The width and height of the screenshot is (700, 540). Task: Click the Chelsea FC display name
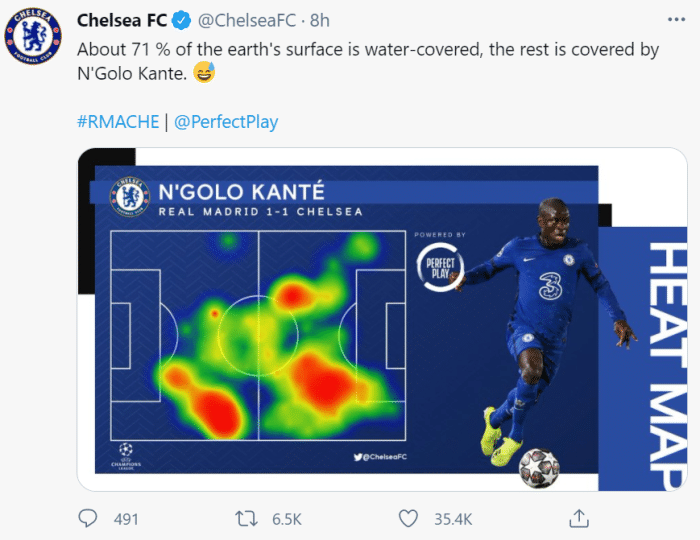point(121,20)
